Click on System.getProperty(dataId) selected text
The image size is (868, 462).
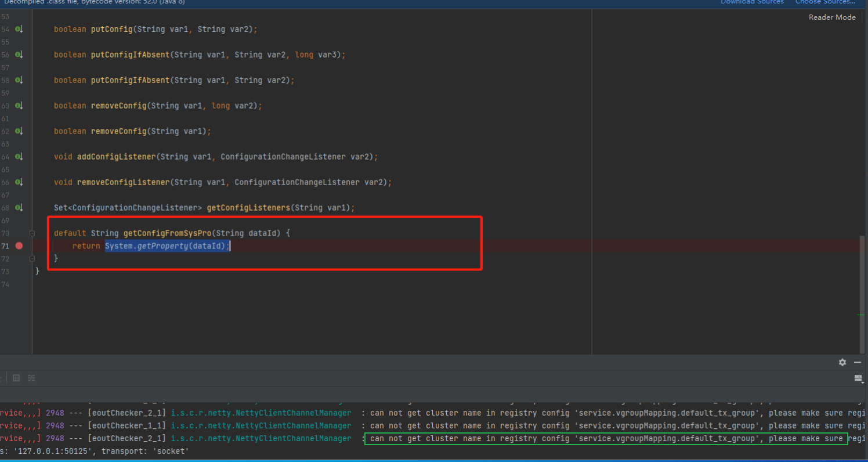pyautogui.click(x=168, y=246)
